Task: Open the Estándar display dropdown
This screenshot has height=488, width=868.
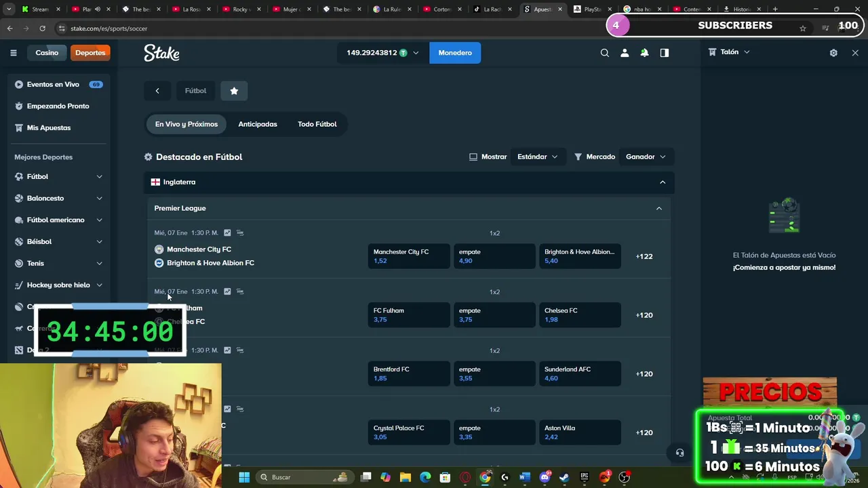Action: [x=537, y=157]
